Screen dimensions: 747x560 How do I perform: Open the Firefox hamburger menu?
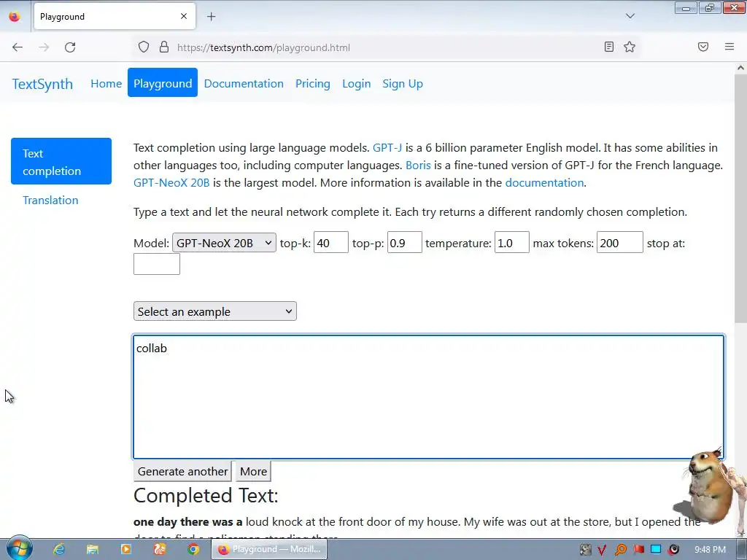729,47
